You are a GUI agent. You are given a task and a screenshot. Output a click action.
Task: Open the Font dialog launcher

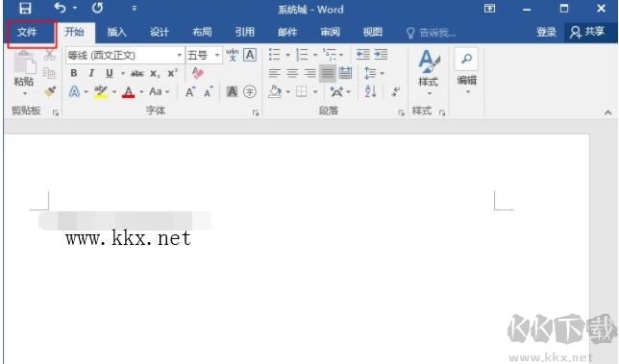[x=256, y=112]
